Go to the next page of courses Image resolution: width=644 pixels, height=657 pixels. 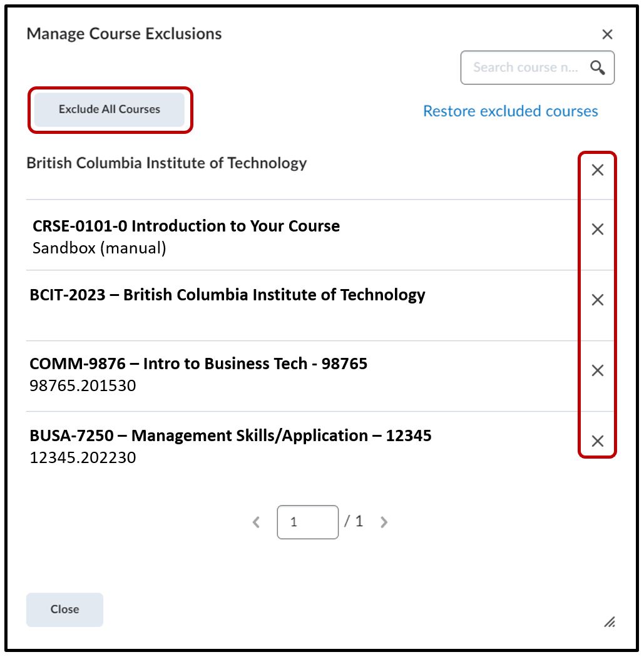point(384,522)
